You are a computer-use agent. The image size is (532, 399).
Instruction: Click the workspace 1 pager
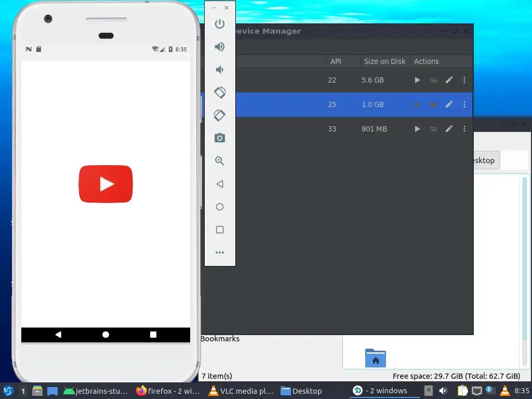(23, 391)
